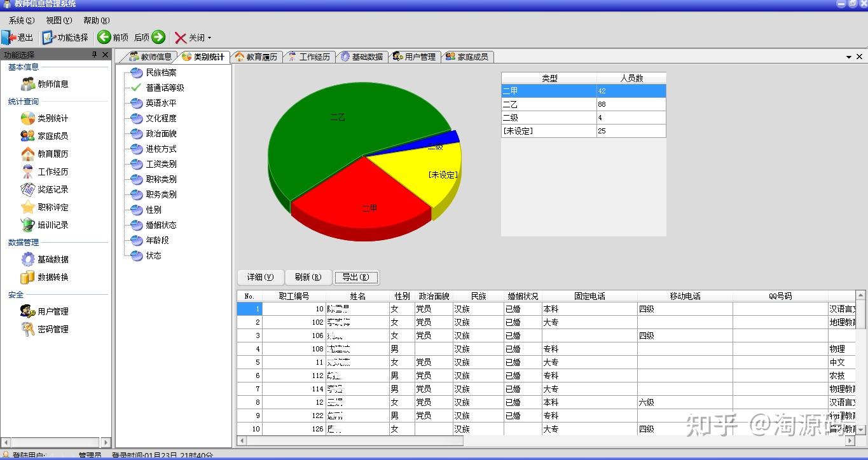
Task: Click the 刷新(R) button
Action: [x=308, y=277]
